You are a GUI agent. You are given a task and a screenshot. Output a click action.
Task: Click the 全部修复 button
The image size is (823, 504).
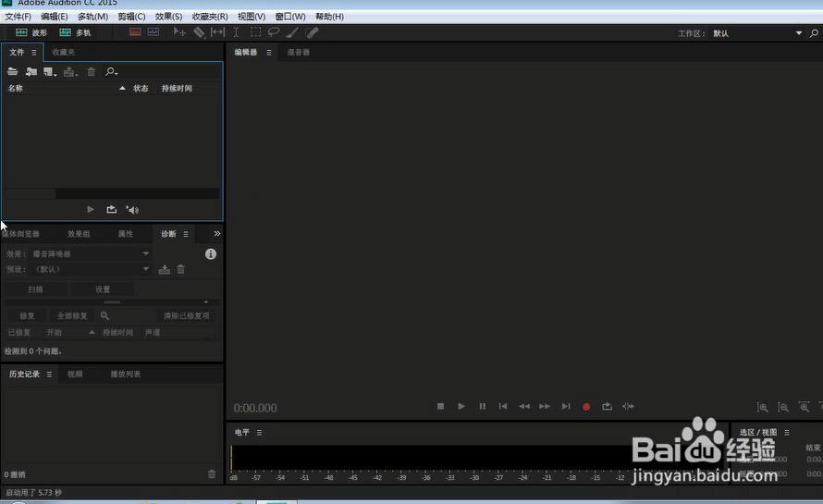coord(72,315)
